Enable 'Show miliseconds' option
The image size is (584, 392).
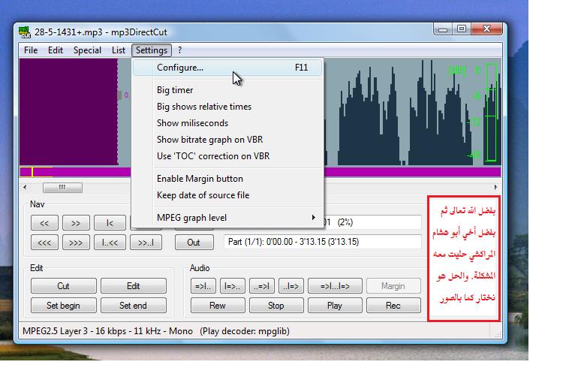(x=192, y=123)
